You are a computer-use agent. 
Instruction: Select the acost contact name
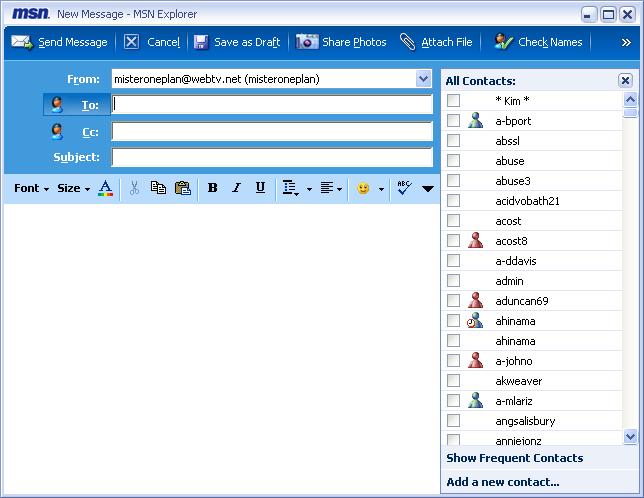(x=508, y=221)
